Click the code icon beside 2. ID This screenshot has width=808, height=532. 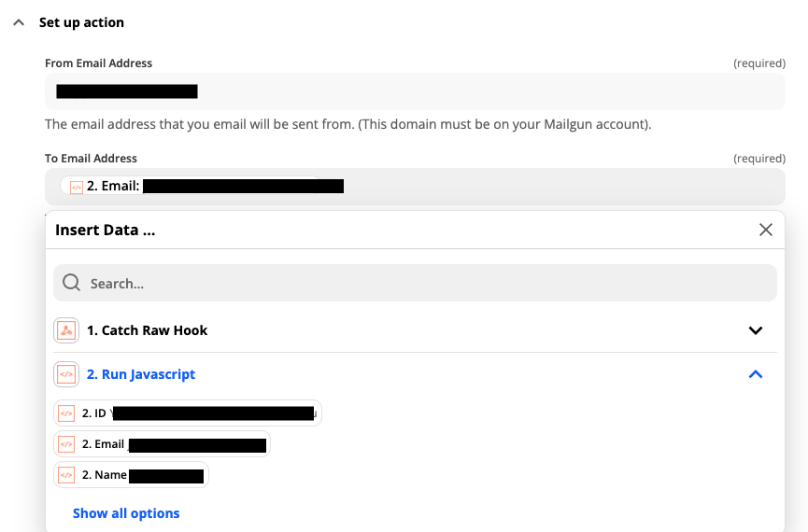(x=66, y=413)
